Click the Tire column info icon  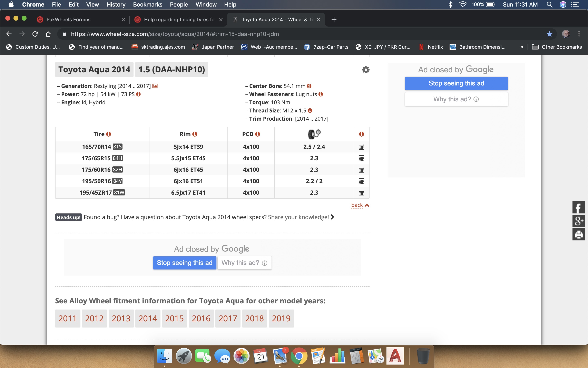109,134
